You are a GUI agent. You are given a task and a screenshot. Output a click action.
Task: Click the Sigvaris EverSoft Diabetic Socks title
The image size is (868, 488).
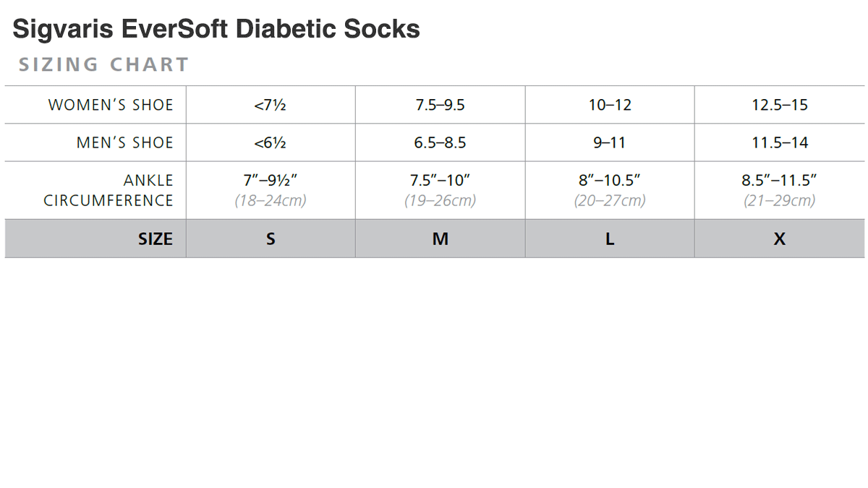[216, 30]
